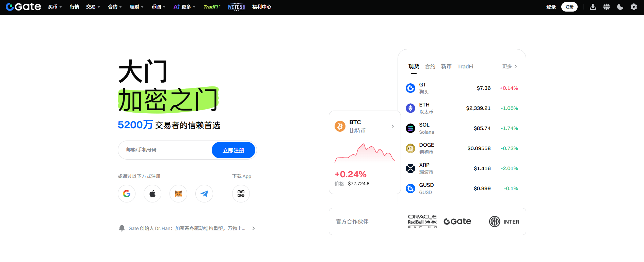Click the Gate partner logo
Viewport: 644px width, 262px height.
point(457,222)
